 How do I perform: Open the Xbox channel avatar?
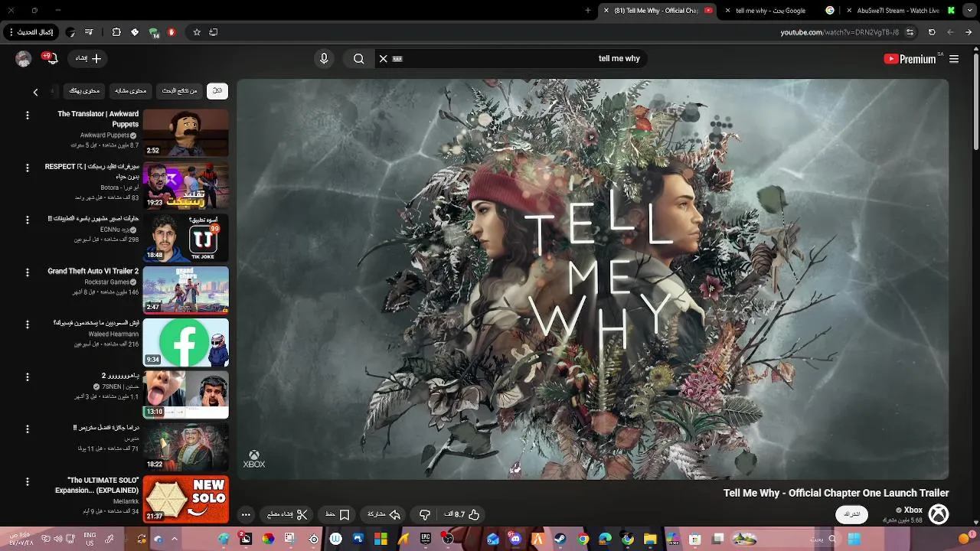[x=939, y=514]
